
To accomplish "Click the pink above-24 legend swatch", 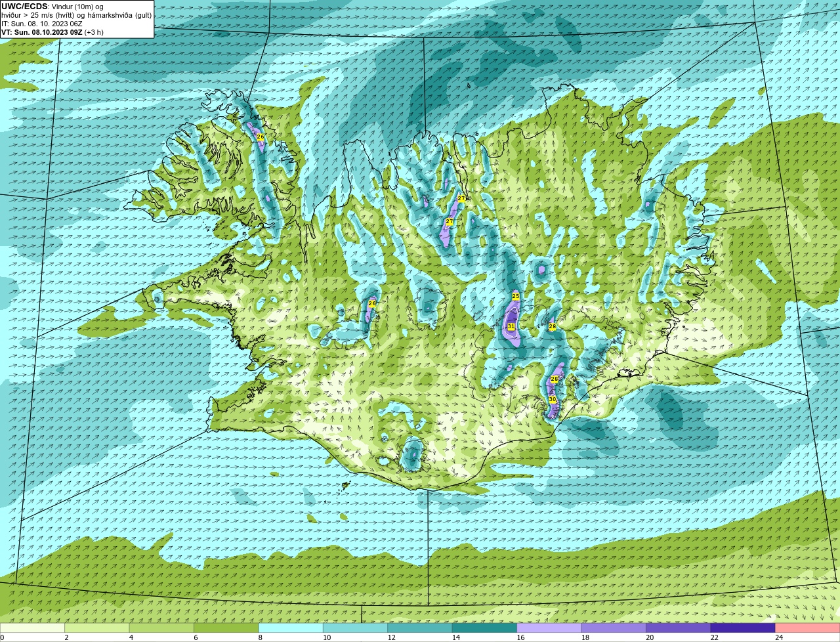I will click(808, 628).
